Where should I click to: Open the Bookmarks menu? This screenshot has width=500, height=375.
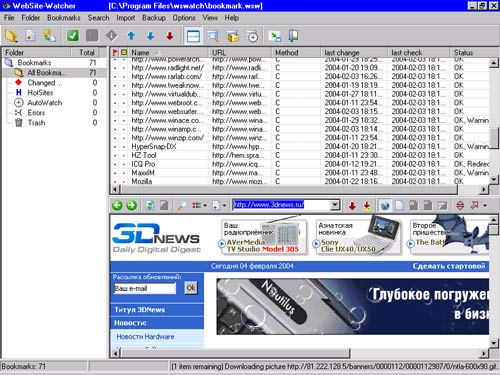click(64, 18)
